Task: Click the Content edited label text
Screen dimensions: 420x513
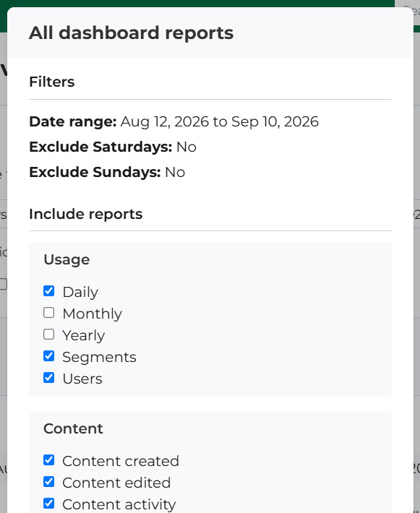Action: (116, 483)
